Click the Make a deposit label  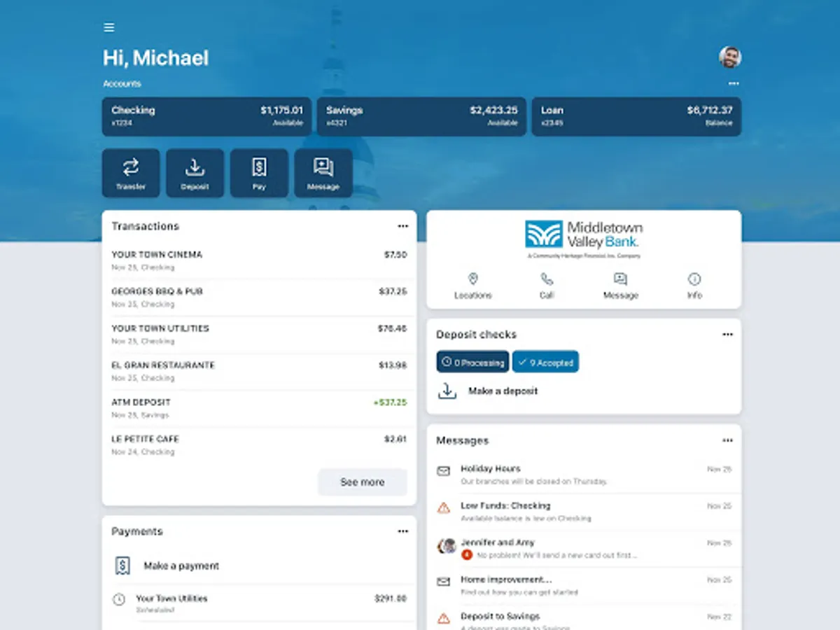(503, 391)
